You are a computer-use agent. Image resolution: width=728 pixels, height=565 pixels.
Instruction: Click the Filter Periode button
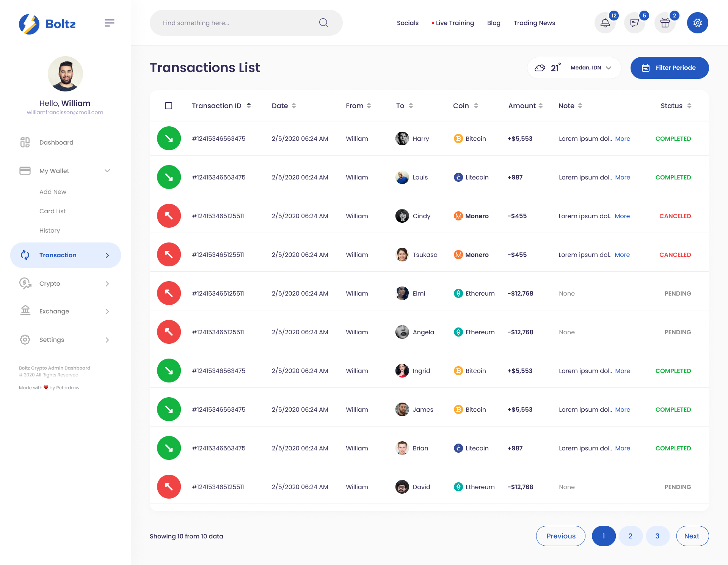[x=669, y=68]
